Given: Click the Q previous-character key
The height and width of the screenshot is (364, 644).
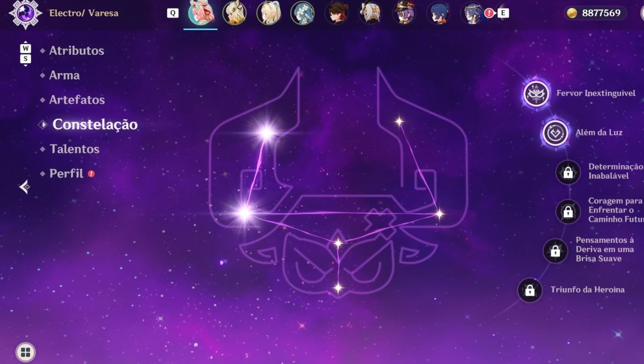Looking at the screenshot, I should tap(173, 13).
